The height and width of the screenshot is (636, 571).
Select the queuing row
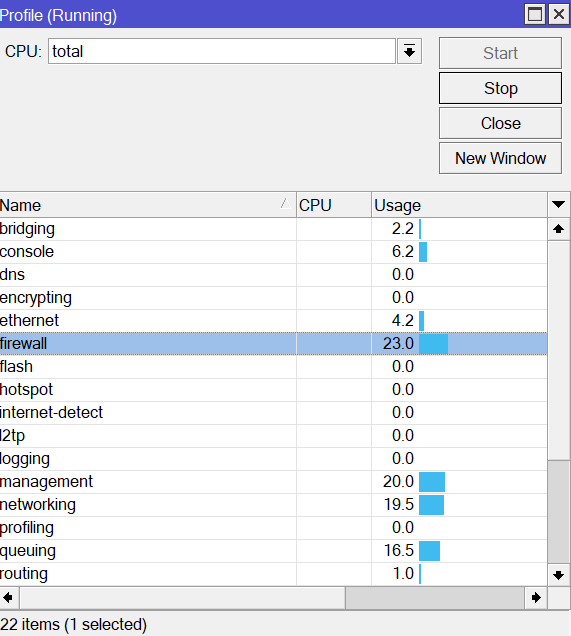273,551
